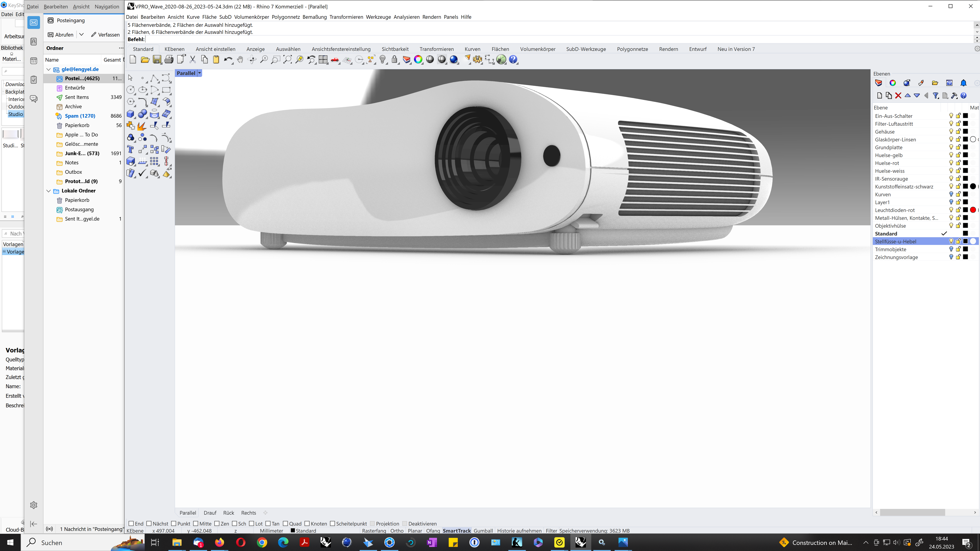Activate the Rotate view icon

(252, 59)
